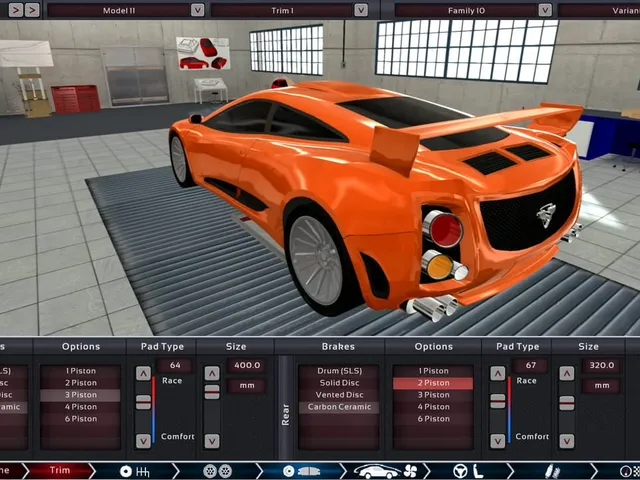The height and width of the screenshot is (480, 640).
Task: Click the Family IO name field
Action: pyautogui.click(x=466, y=10)
